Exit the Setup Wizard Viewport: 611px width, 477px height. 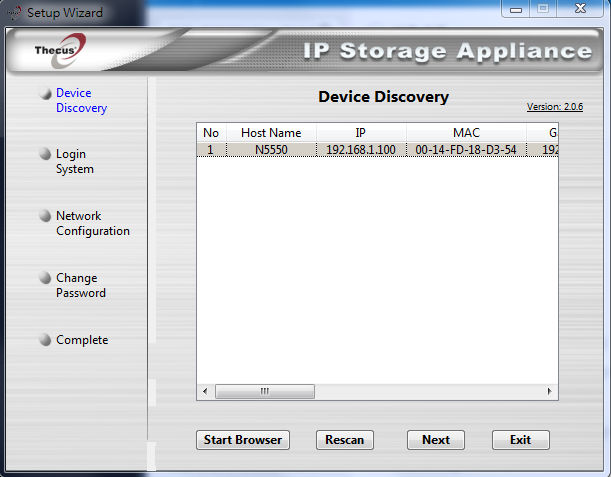coord(521,440)
